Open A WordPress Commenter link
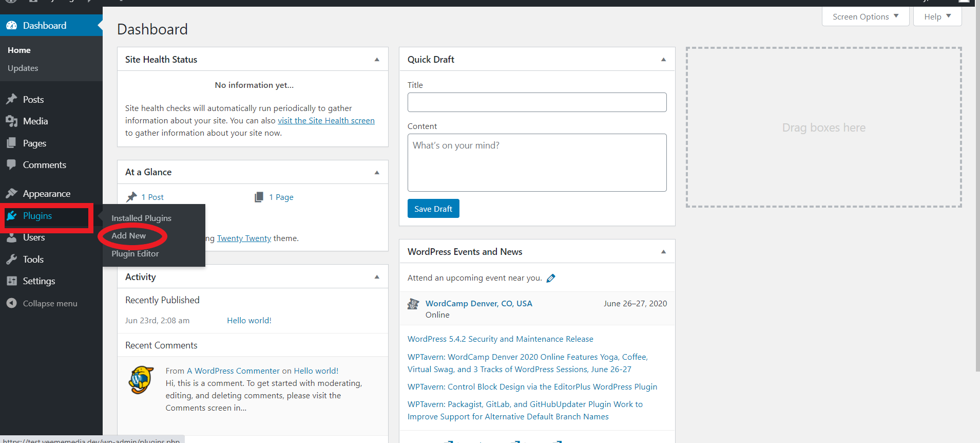The image size is (980, 443). click(233, 371)
